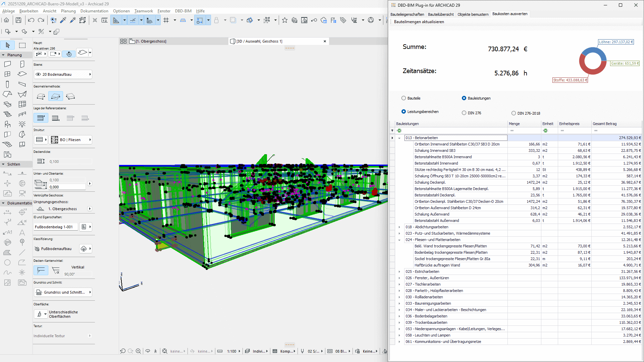Open the Grundriss und Schnitt dropdown

63,292
